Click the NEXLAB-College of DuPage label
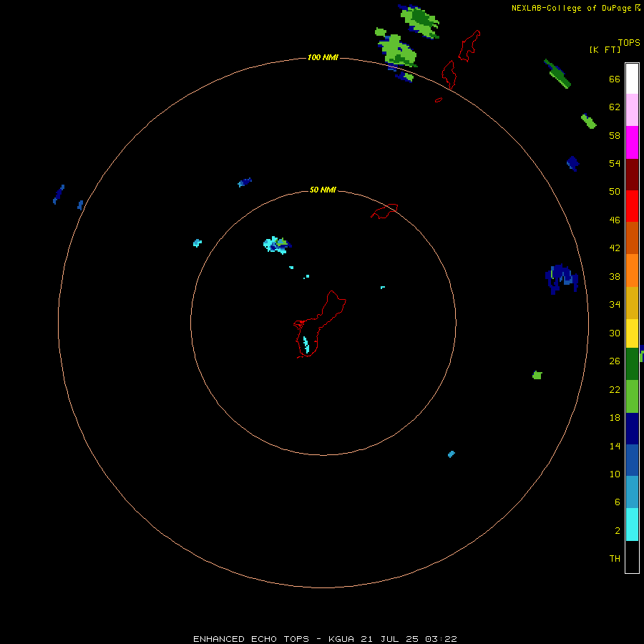 [571, 8]
